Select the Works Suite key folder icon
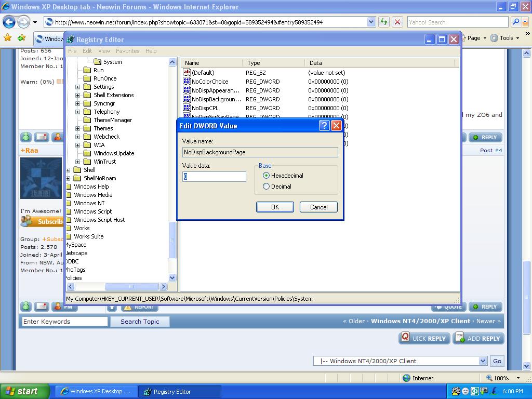 [69, 236]
